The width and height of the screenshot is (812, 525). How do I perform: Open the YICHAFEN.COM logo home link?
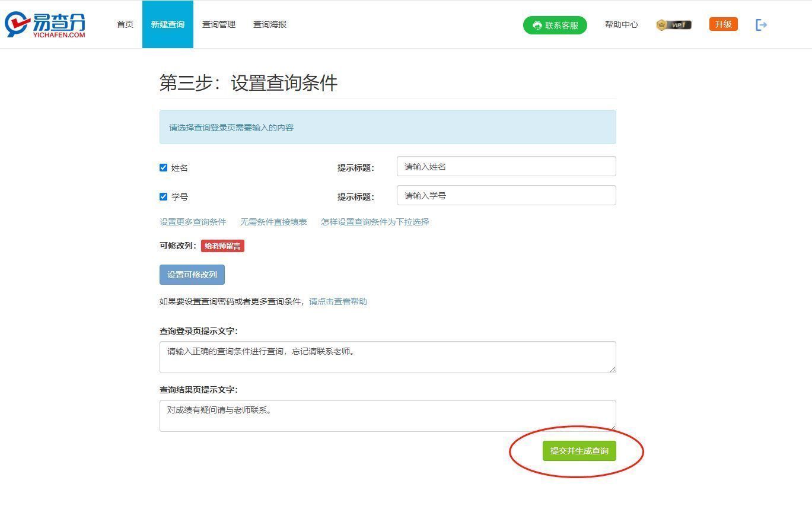(45, 24)
